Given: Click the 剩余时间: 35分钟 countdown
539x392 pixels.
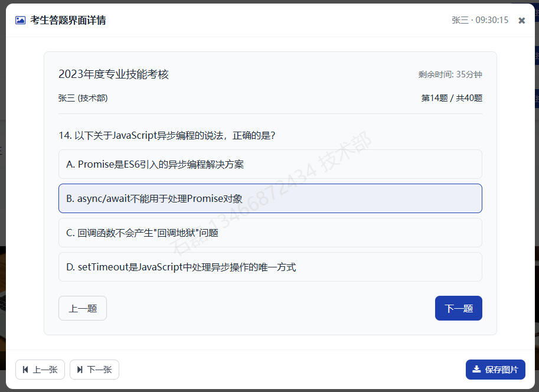Looking at the screenshot, I should [450, 74].
